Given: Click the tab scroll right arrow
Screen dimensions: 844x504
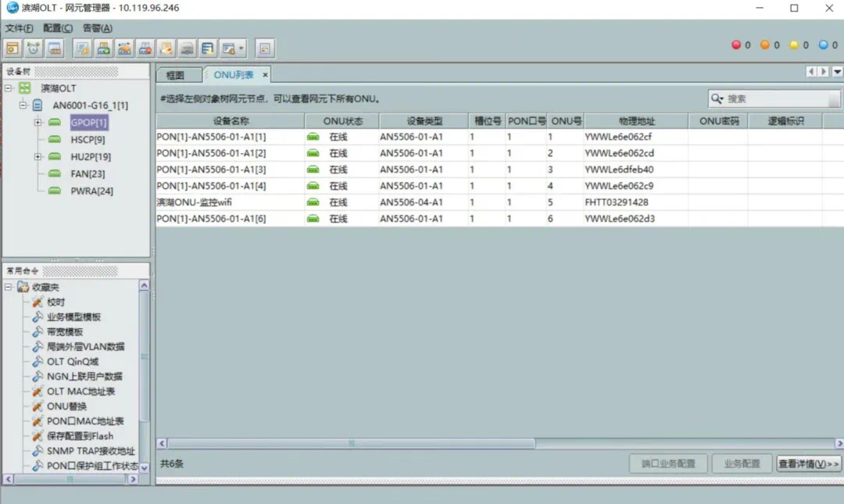Looking at the screenshot, I should [x=824, y=72].
